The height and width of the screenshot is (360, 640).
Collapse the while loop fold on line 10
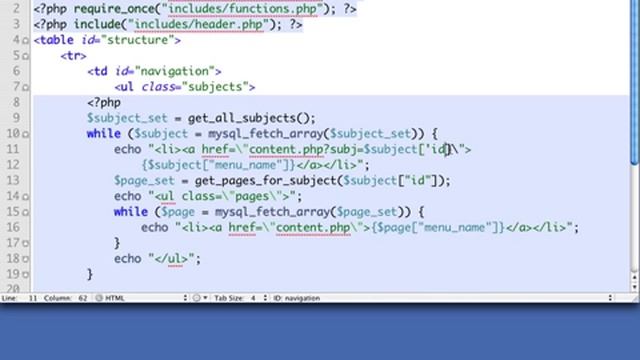pos(25,134)
